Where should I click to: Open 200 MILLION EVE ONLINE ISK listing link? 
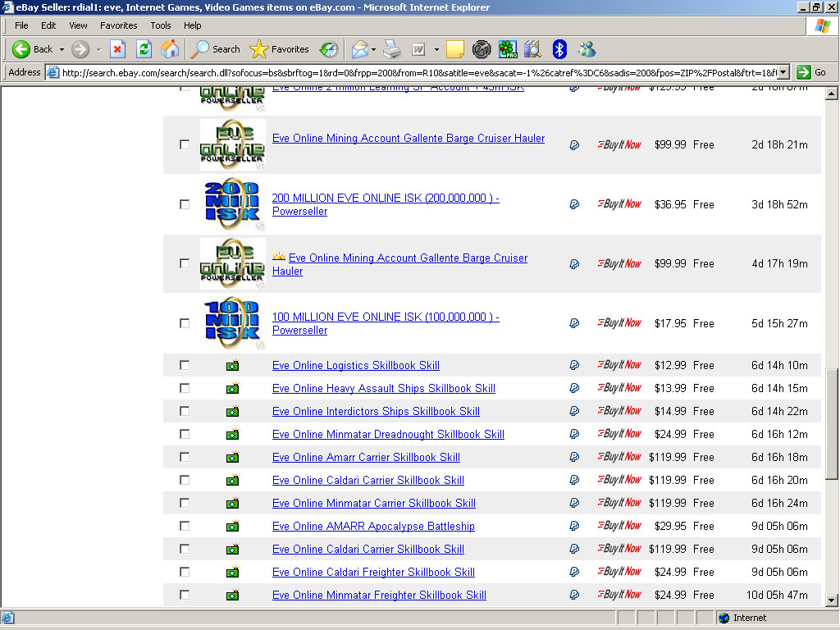[x=386, y=204]
